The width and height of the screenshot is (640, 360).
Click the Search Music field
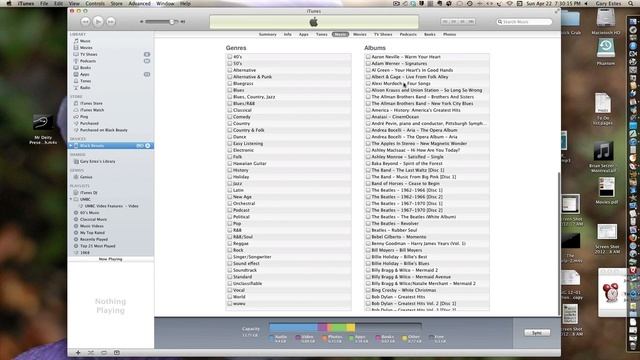[524, 22]
